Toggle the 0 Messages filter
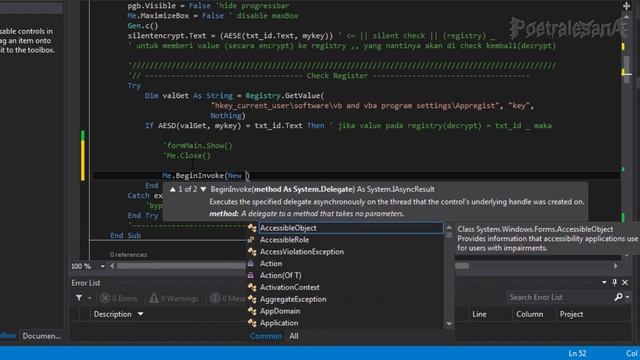Image resolution: width=640 pixels, height=360 pixels. coord(228,298)
